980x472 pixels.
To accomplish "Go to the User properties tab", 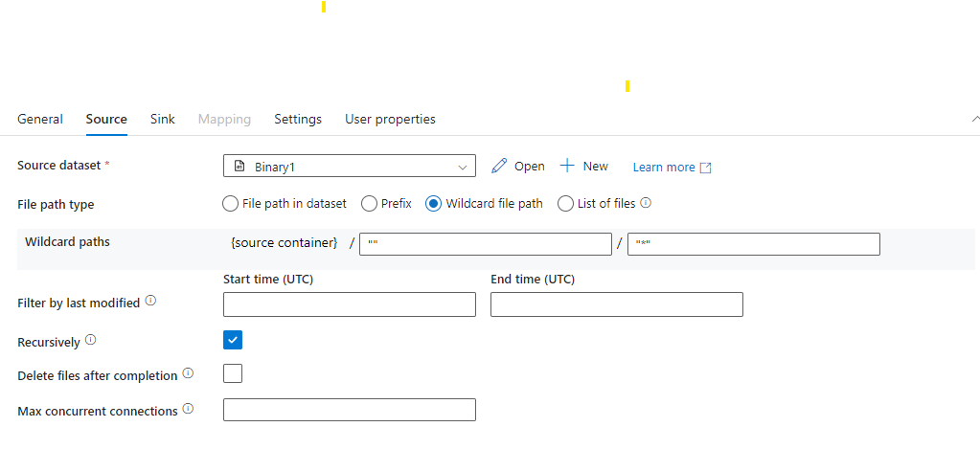I will 390,119.
